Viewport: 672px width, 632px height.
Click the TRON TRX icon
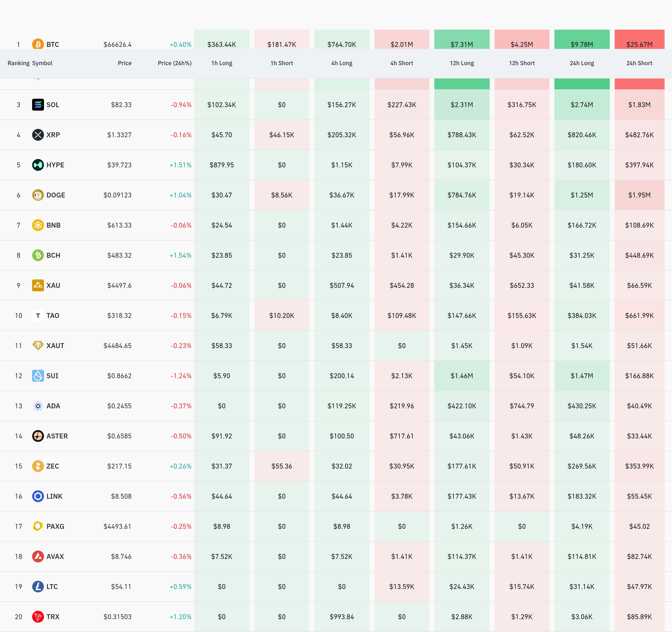tap(38, 616)
